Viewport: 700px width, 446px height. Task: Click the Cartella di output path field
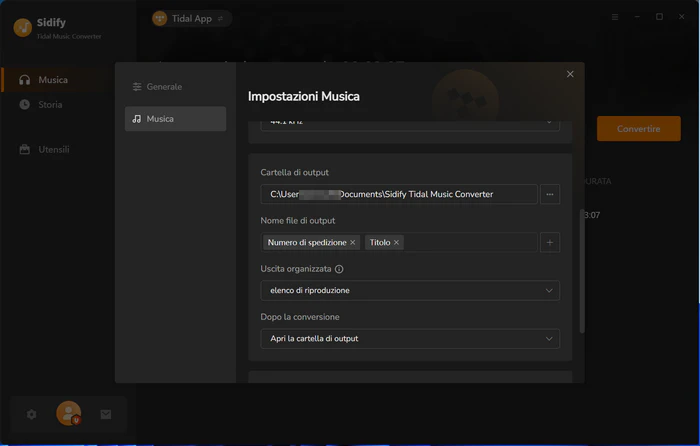click(x=399, y=194)
